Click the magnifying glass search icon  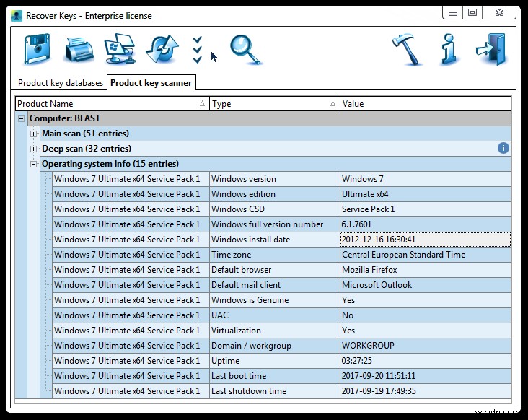click(245, 51)
